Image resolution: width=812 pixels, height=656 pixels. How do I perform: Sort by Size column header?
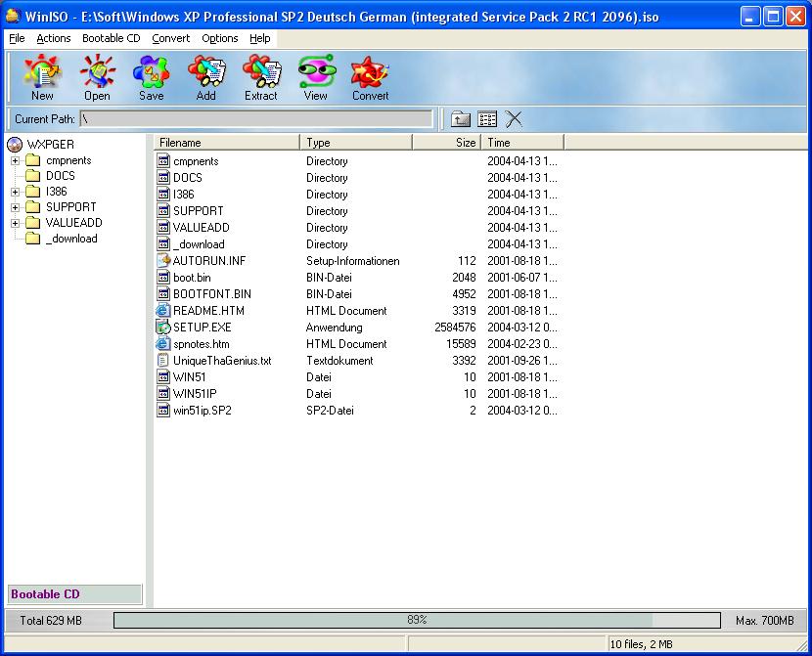pos(447,143)
